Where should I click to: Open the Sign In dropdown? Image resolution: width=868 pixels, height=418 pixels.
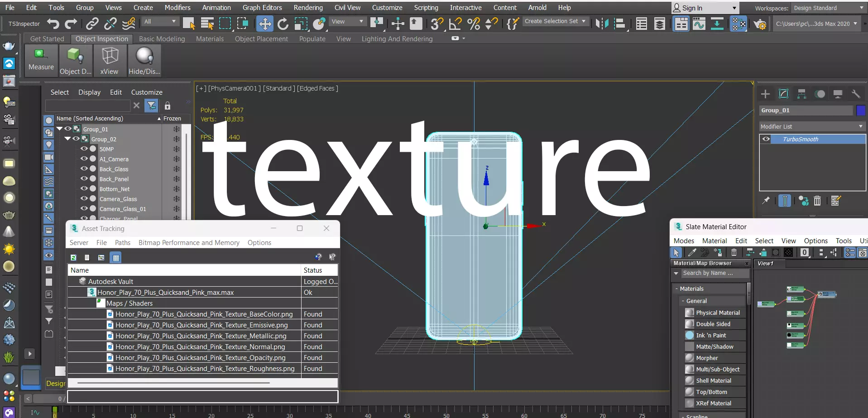pyautogui.click(x=705, y=8)
